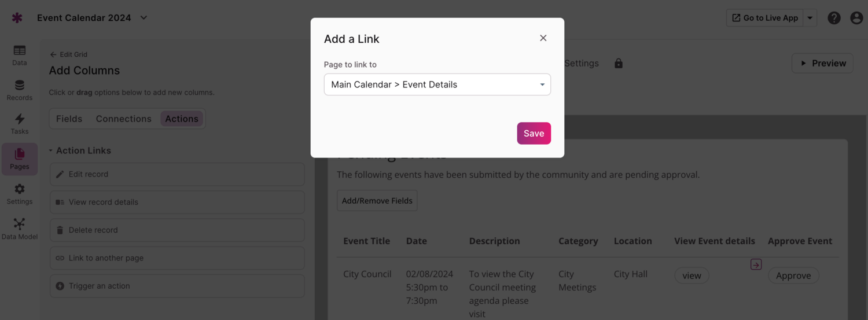Go back via Edit Grid link
The width and height of the screenshot is (868, 320).
click(68, 54)
